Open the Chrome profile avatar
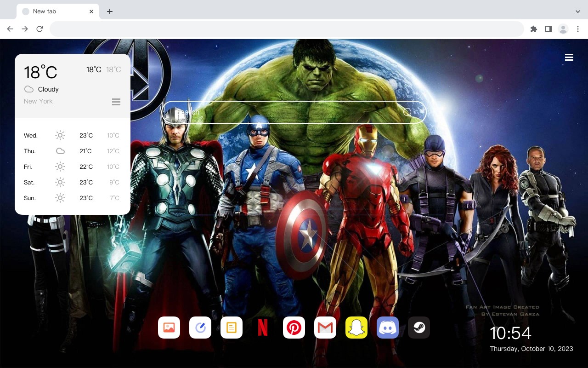The image size is (588, 368). click(563, 29)
